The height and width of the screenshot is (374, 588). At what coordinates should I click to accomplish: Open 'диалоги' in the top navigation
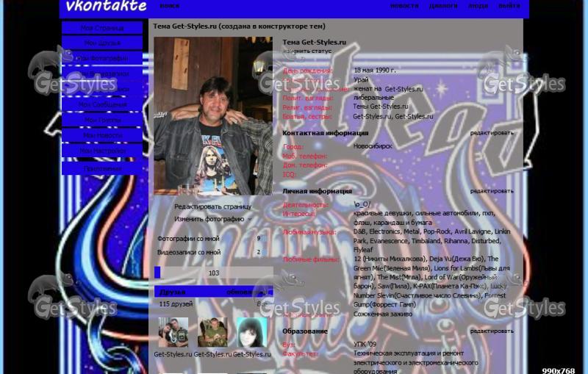pos(443,6)
